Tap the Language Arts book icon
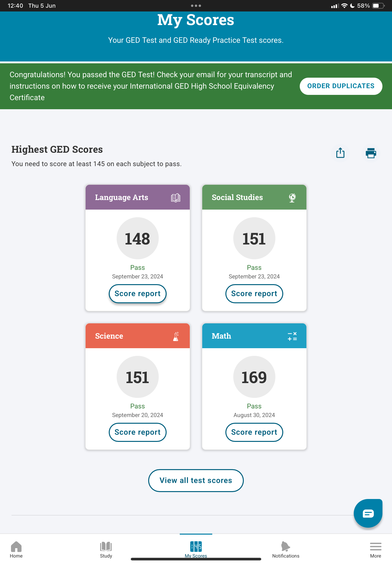392x564 pixels. point(176,197)
